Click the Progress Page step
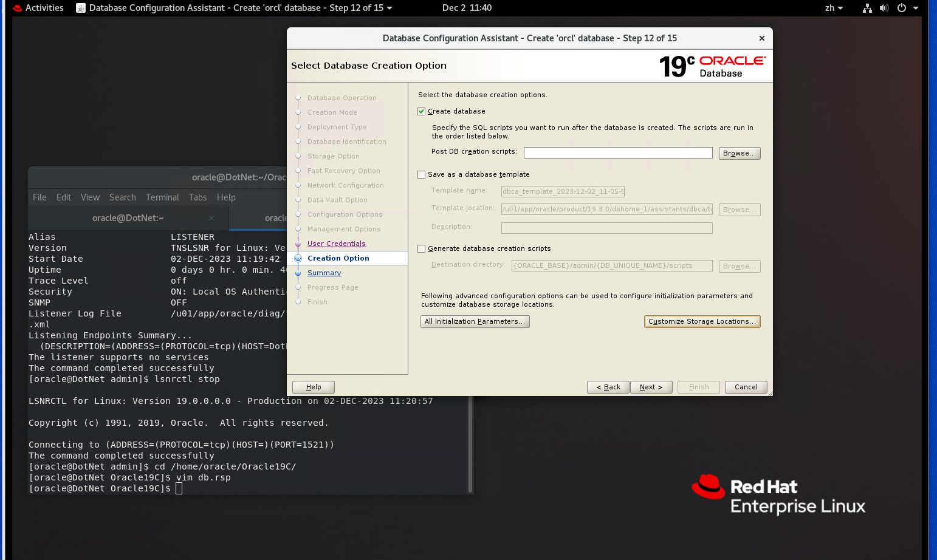Viewport: 937px width, 560px height. [333, 288]
